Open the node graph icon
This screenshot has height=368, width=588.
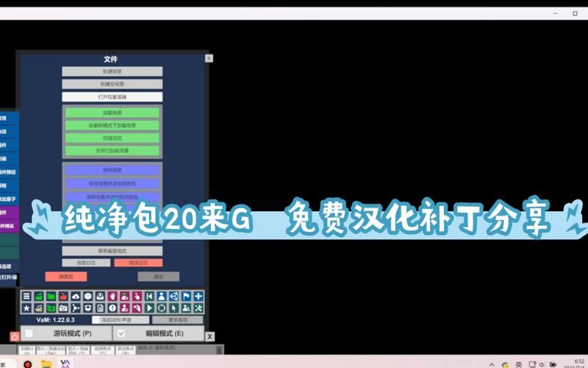76,308
